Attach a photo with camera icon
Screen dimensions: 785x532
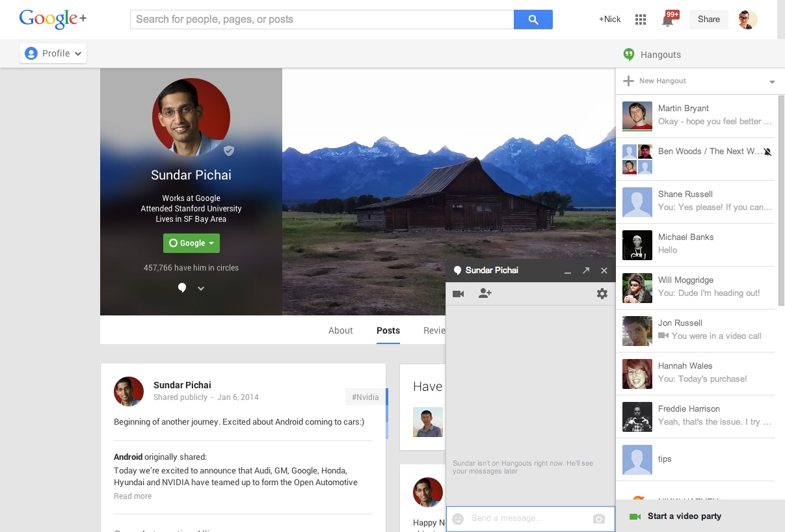click(599, 519)
